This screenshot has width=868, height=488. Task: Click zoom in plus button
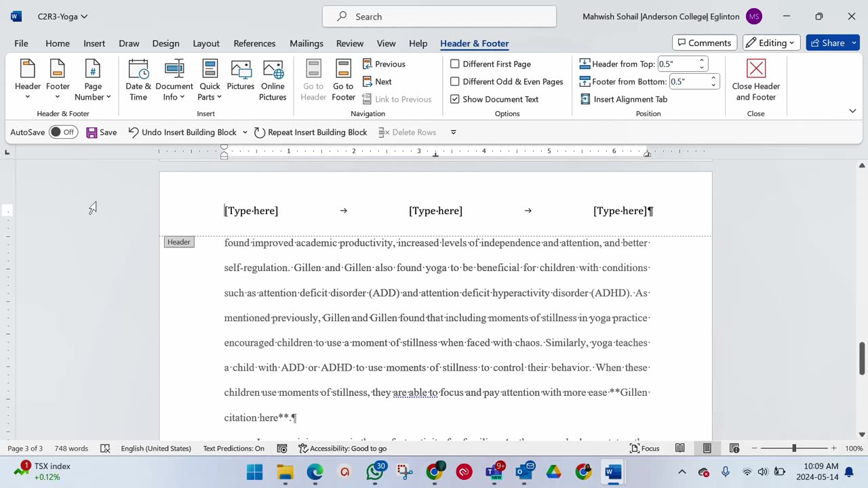point(835,448)
